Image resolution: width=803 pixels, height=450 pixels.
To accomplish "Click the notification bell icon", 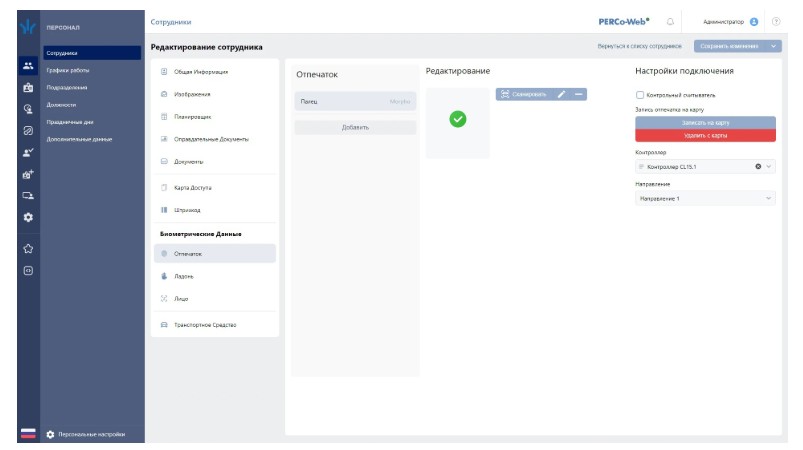I will pyautogui.click(x=670, y=21).
